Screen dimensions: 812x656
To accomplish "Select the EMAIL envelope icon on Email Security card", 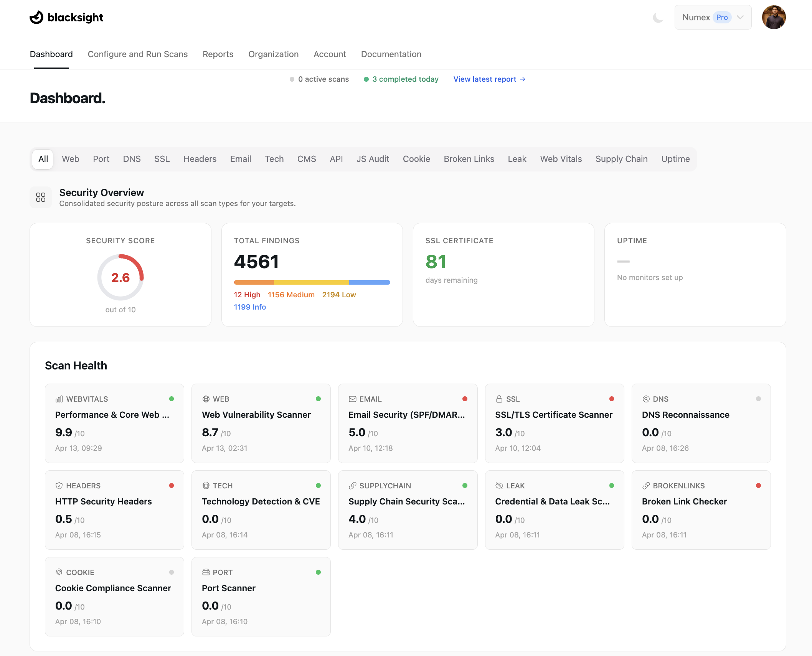I will tap(353, 399).
